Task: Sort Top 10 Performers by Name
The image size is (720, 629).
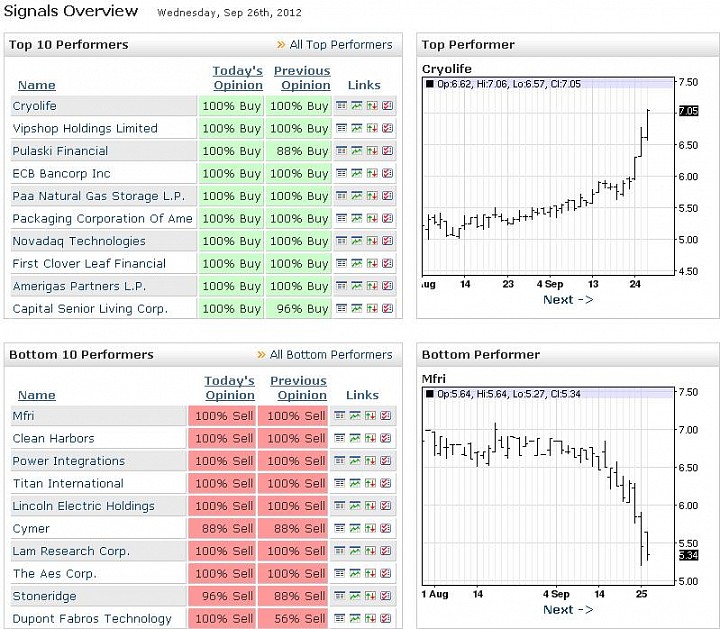Action: click(37, 85)
